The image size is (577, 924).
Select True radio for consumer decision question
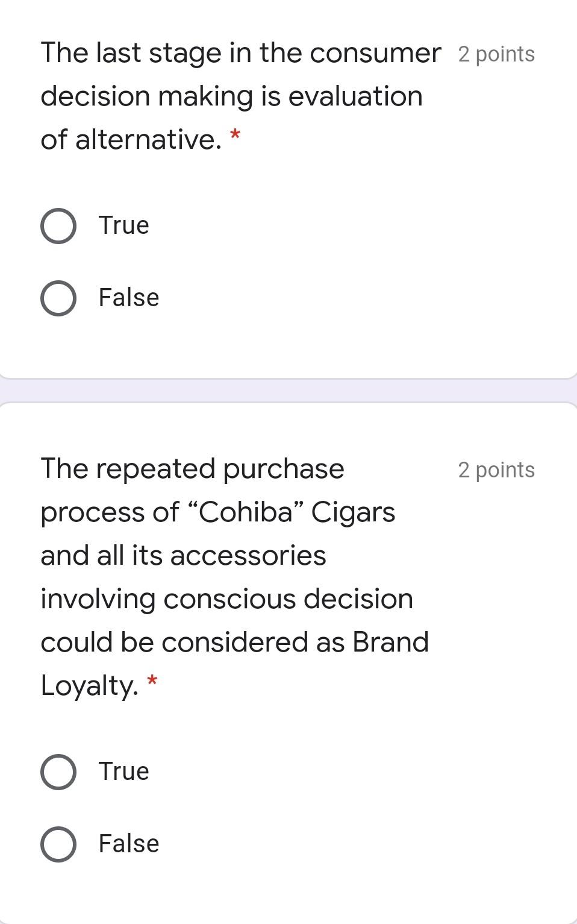pos(58,227)
